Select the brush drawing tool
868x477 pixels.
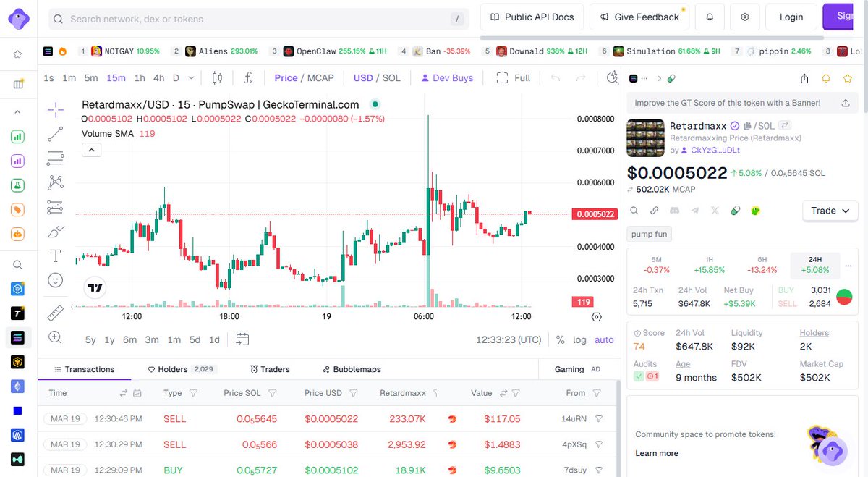(x=55, y=232)
